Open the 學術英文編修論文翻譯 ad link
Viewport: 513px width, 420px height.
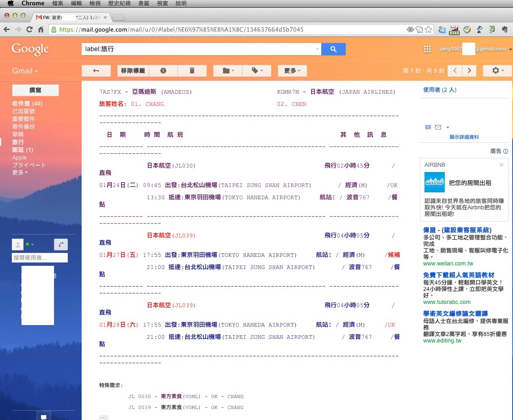455,314
